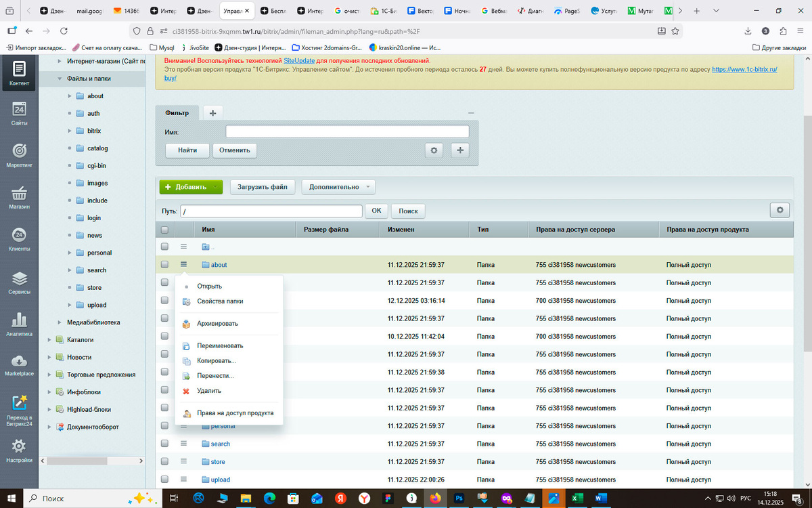This screenshot has width=812, height=508.
Task: Open the action menu for upload row
Action: click(x=183, y=480)
